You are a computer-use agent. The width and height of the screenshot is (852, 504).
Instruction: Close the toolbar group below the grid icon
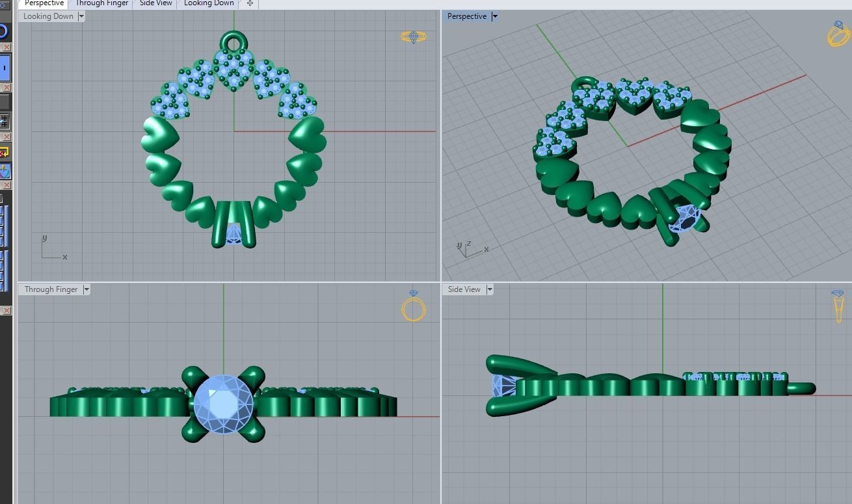click(7, 137)
